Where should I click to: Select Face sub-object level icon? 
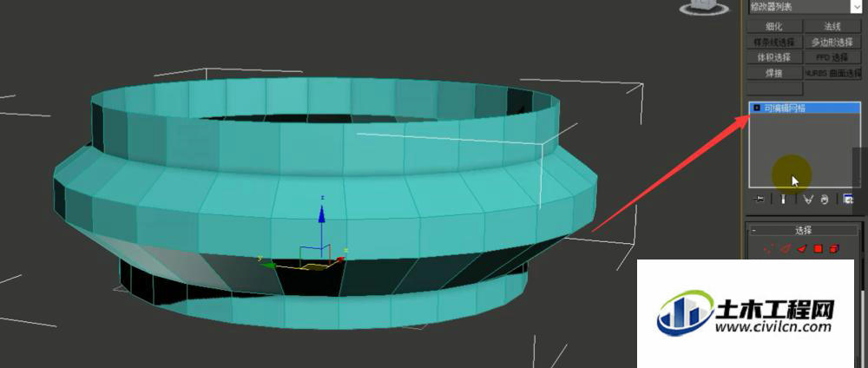tap(801, 249)
